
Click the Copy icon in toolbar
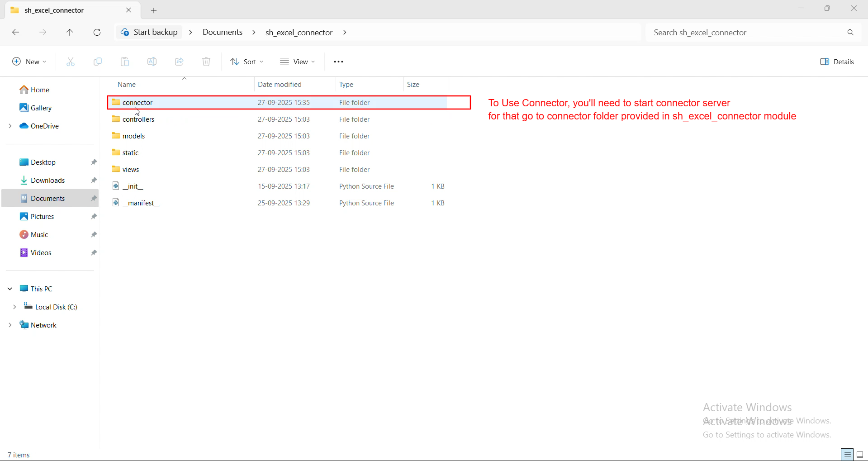click(x=98, y=62)
